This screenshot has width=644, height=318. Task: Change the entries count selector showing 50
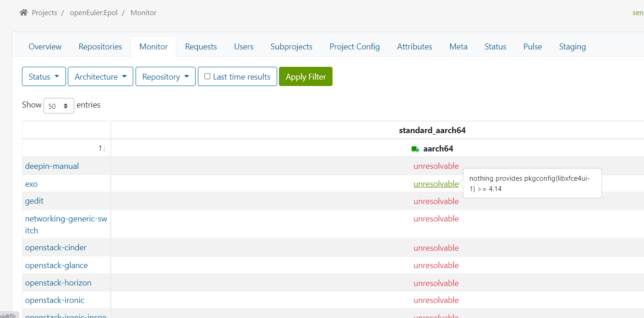coord(59,106)
